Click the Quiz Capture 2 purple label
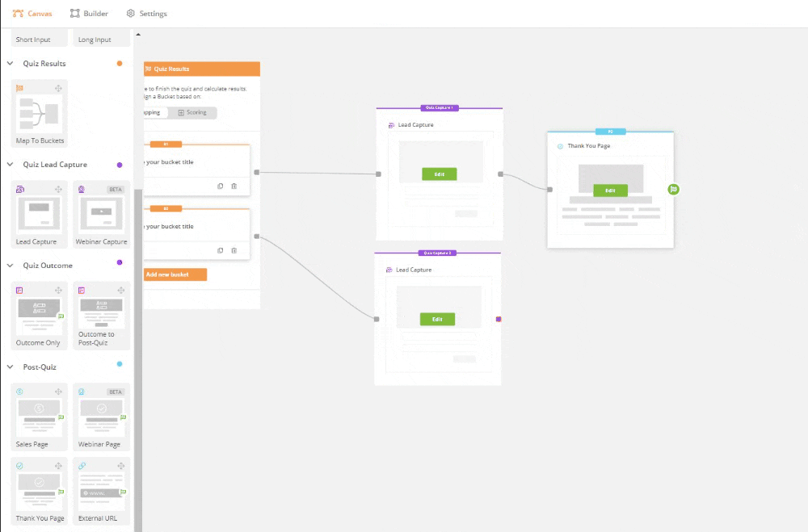 pyautogui.click(x=437, y=253)
